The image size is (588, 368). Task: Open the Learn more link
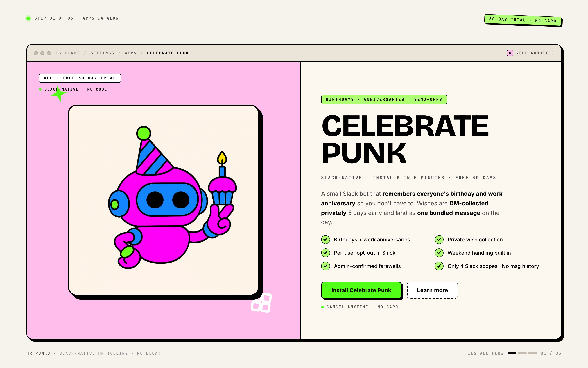(x=432, y=290)
